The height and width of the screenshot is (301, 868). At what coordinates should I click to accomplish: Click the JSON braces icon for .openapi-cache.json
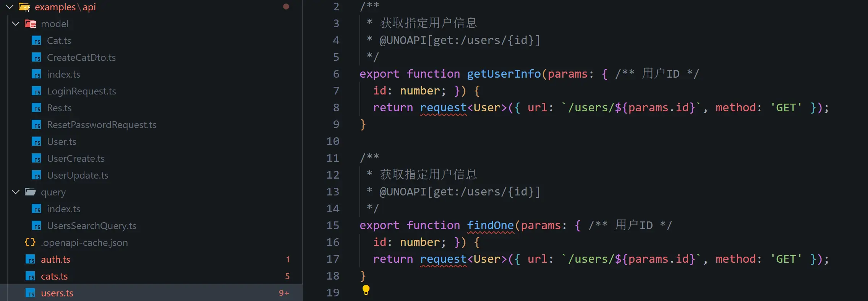coord(30,242)
